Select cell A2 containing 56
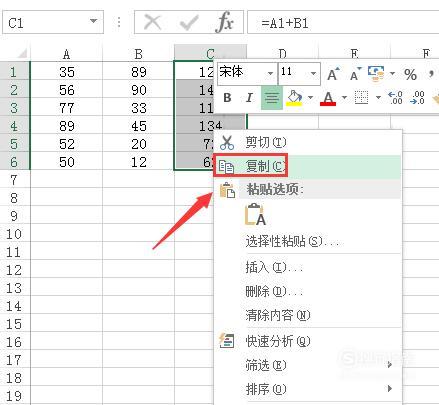 click(66, 90)
